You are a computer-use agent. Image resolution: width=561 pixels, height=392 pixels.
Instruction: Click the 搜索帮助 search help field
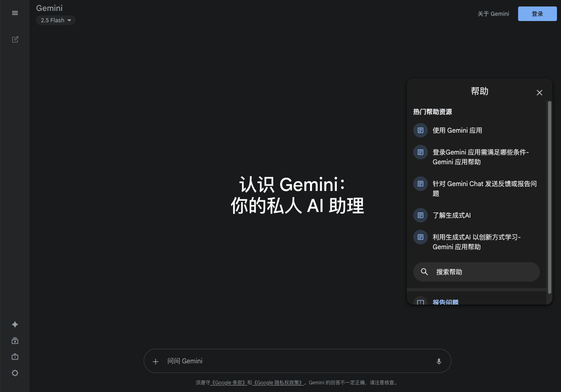(476, 272)
